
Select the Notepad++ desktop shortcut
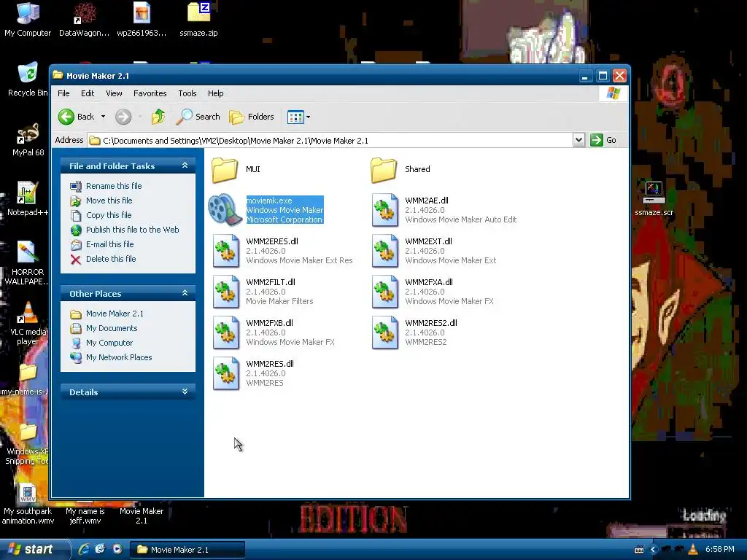click(27, 192)
